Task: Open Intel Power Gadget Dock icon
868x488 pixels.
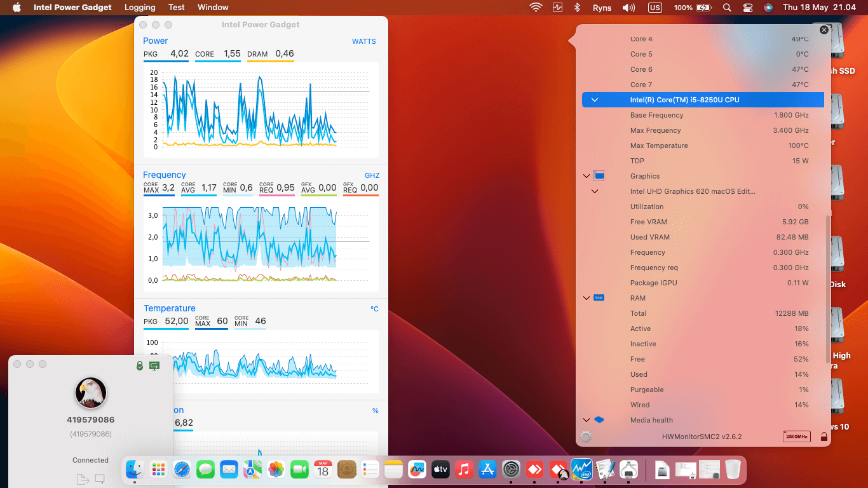Action: click(x=581, y=470)
